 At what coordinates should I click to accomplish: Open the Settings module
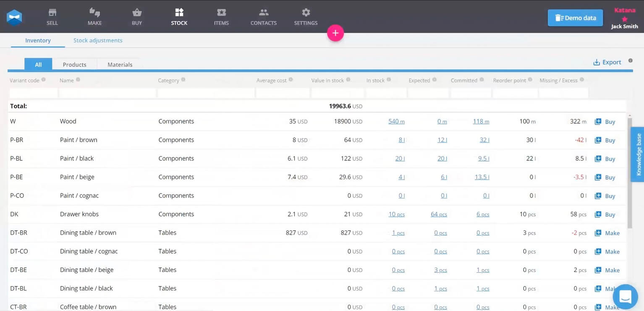click(305, 17)
